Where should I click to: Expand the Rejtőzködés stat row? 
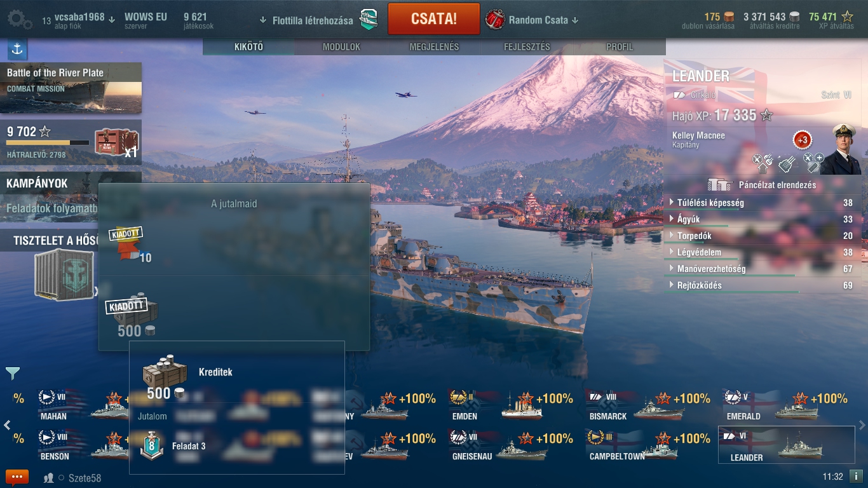click(x=762, y=285)
